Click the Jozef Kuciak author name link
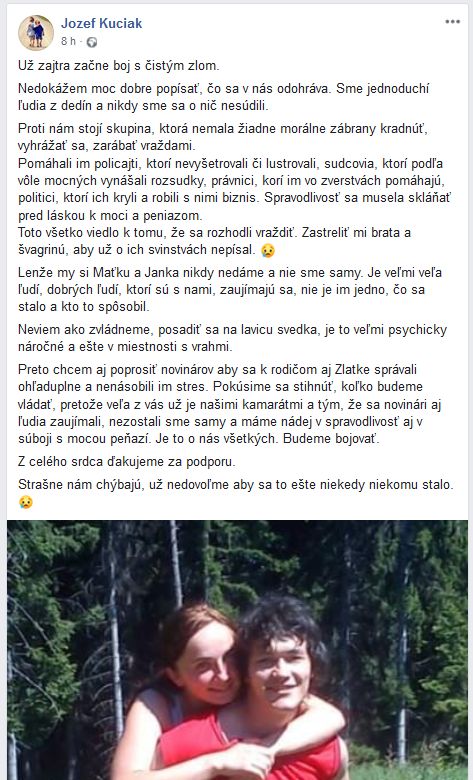Image resolution: width=473 pixels, height=780 pixels. click(x=101, y=23)
